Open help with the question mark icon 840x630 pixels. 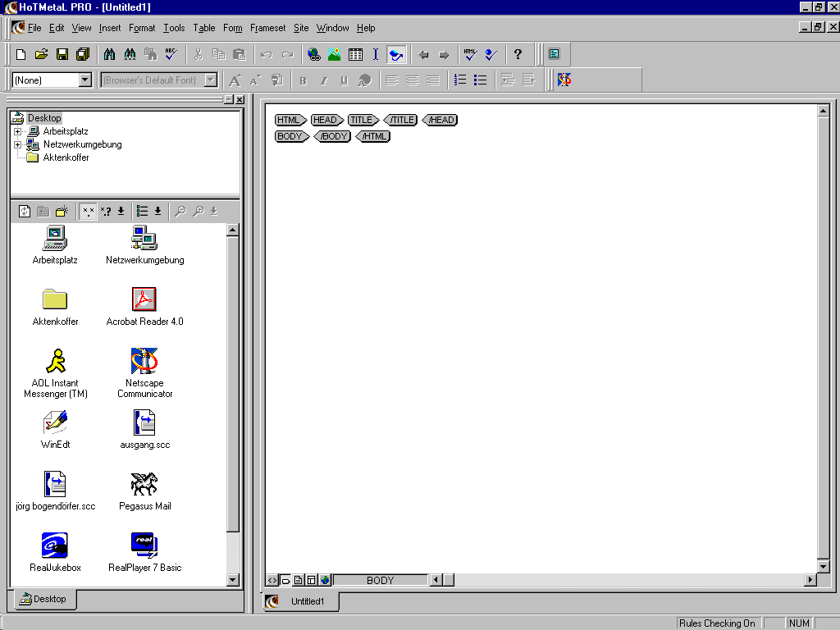(518, 54)
